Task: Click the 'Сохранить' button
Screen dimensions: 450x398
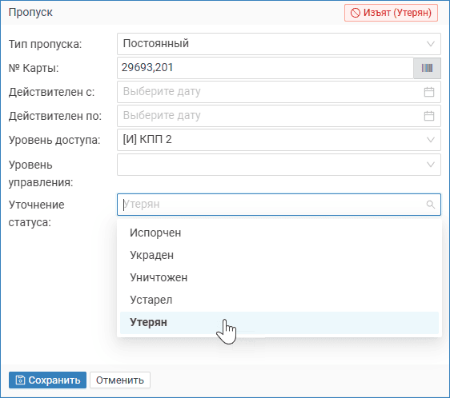Action: coord(48,380)
